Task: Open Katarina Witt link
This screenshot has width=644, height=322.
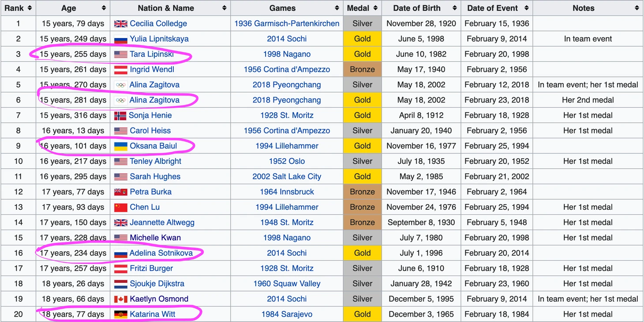Action: pyautogui.click(x=153, y=314)
